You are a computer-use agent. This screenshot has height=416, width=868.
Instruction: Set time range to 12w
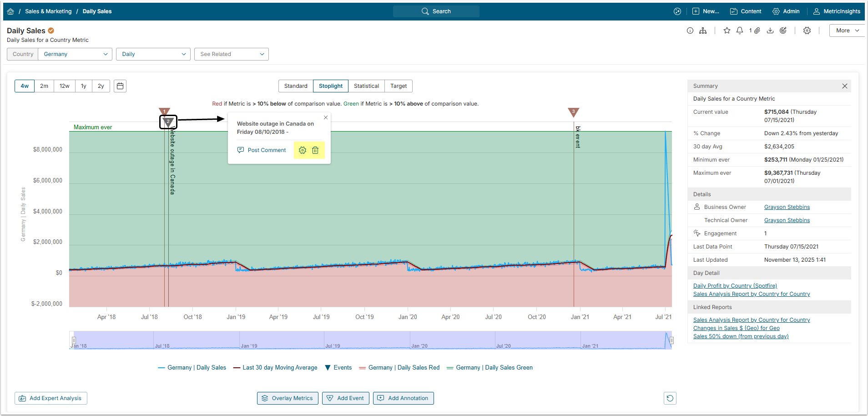65,86
